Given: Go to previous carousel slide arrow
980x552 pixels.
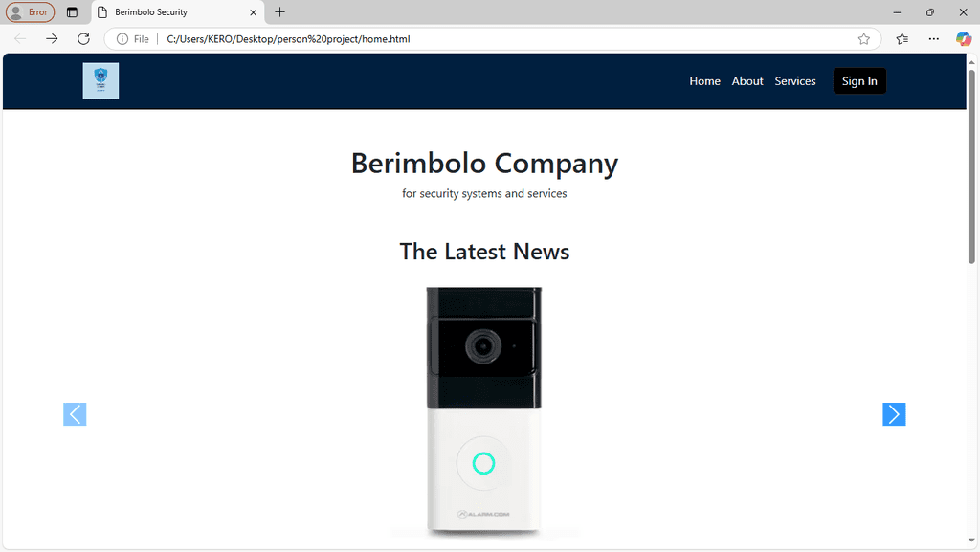Looking at the screenshot, I should point(75,414).
